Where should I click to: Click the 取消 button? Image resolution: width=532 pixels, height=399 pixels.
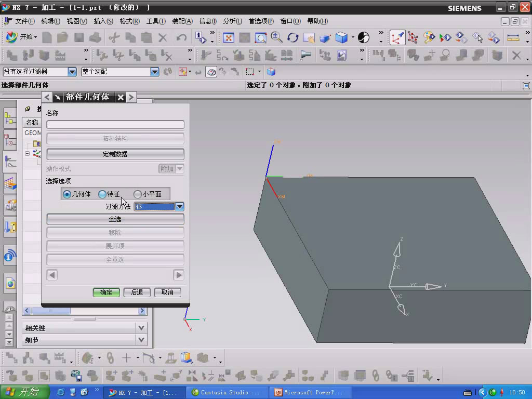pyautogui.click(x=167, y=292)
